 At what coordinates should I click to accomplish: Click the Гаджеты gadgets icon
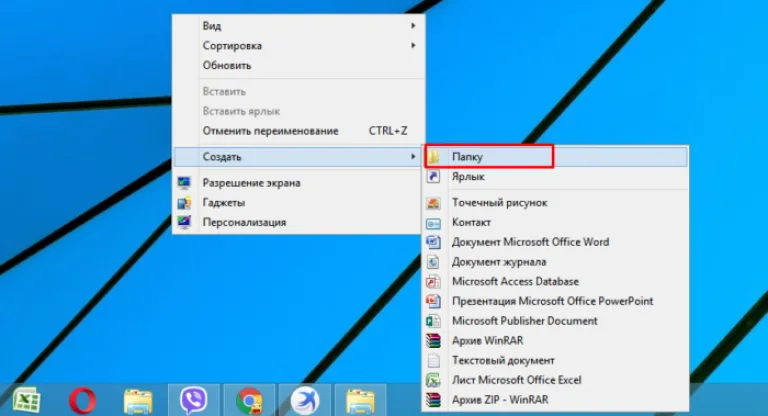point(184,202)
